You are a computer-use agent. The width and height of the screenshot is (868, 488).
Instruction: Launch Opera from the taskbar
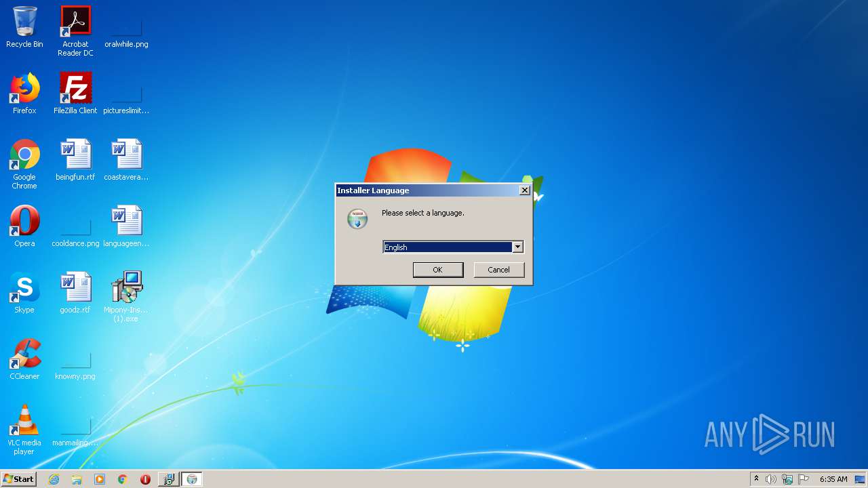pos(145,479)
